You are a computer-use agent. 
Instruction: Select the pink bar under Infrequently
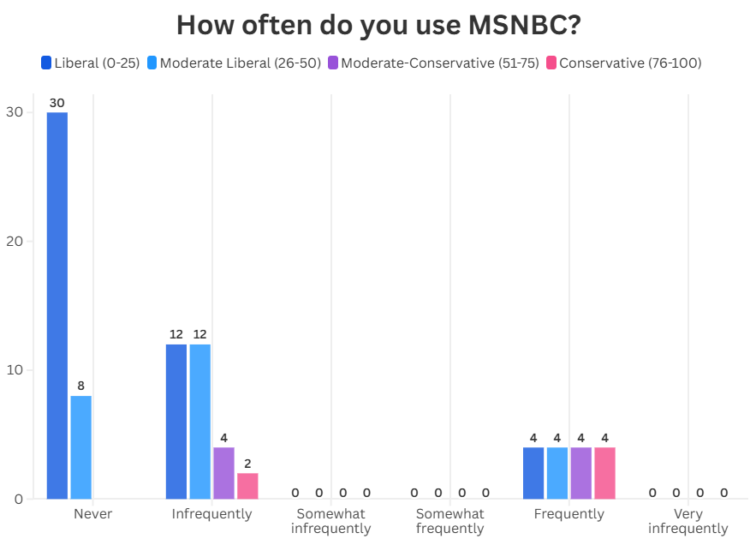247,485
